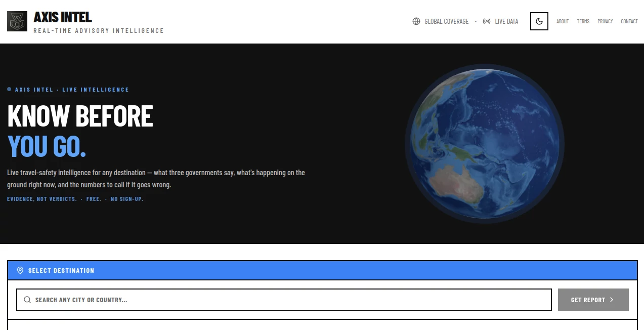Open the Privacy page
Viewport: 644px width, 330px height.
pos(605,21)
